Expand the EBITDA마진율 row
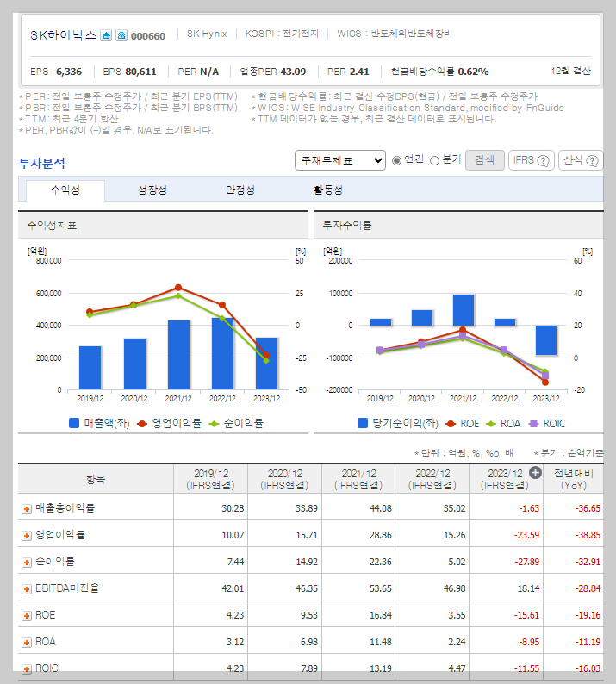 (x=27, y=589)
